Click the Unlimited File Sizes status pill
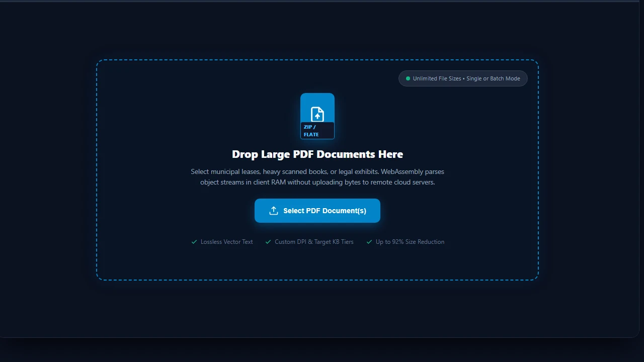This screenshot has width=644, height=362. [x=463, y=78]
